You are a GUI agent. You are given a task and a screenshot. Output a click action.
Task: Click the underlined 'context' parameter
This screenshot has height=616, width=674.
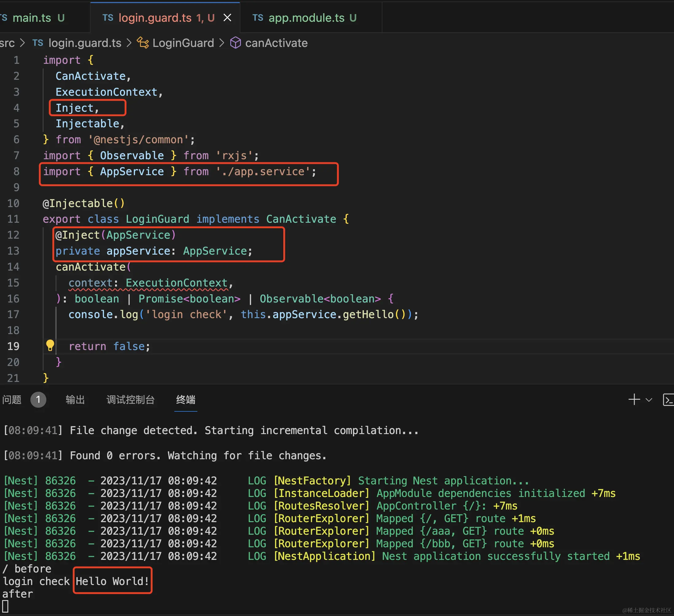click(91, 283)
